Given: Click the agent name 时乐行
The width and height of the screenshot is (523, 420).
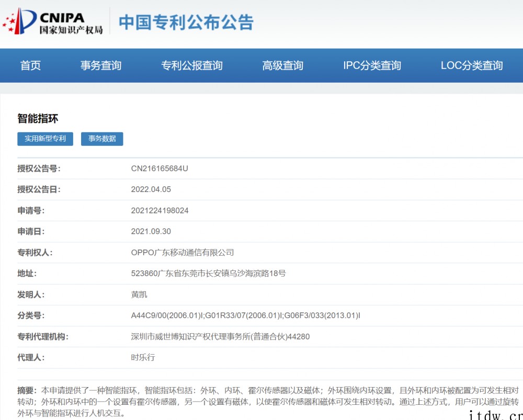Looking at the screenshot, I should point(143,358).
